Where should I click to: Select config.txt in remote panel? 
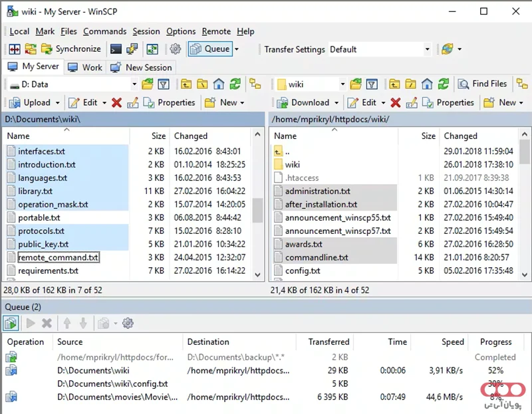click(x=303, y=271)
